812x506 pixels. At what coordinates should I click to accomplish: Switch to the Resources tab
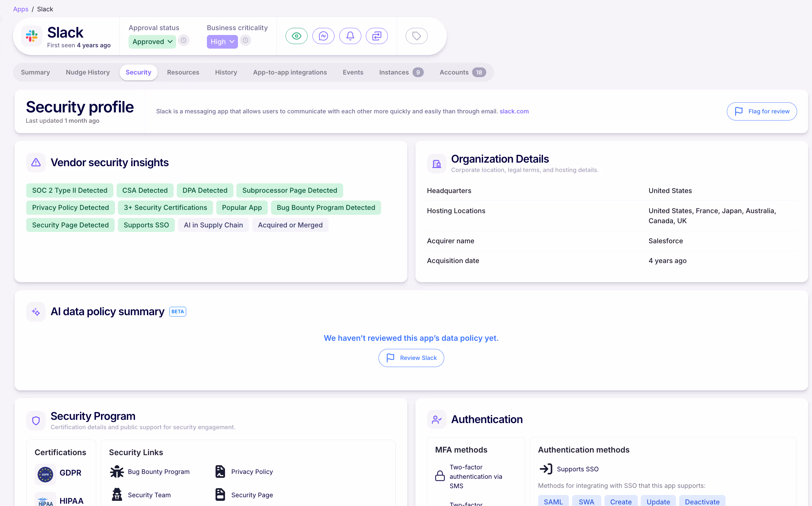(x=183, y=72)
